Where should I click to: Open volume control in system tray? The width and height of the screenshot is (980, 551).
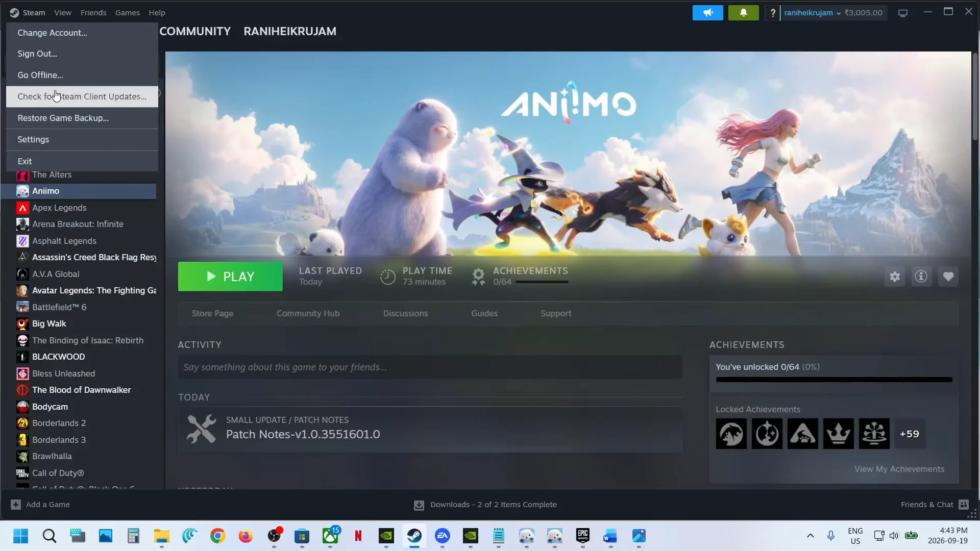(894, 536)
